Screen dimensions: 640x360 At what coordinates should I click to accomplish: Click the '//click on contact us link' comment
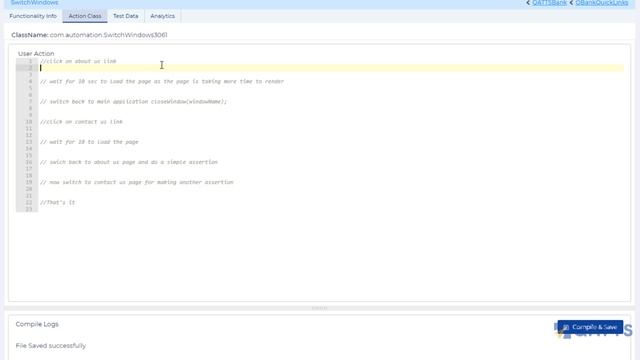[x=81, y=122]
